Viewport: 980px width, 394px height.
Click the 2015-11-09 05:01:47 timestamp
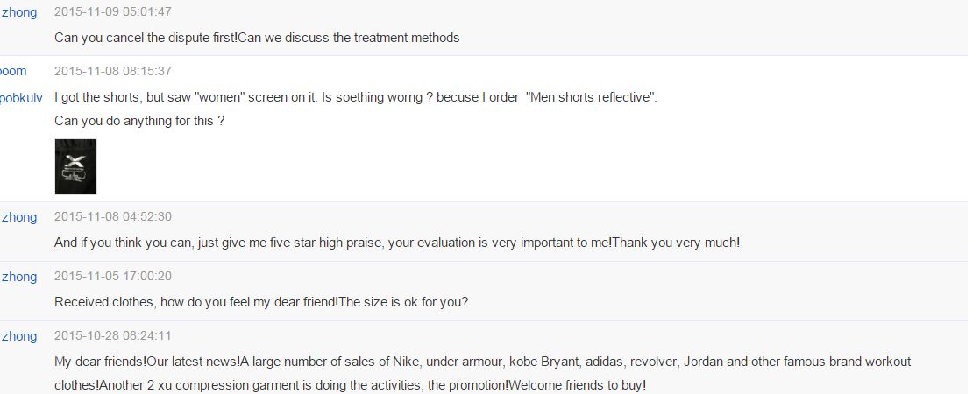pyautogui.click(x=113, y=12)
